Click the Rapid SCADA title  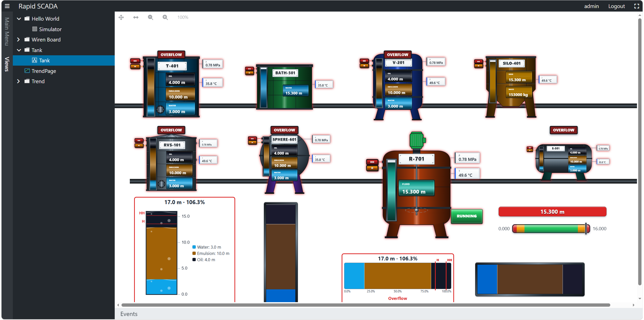(38, 6)
